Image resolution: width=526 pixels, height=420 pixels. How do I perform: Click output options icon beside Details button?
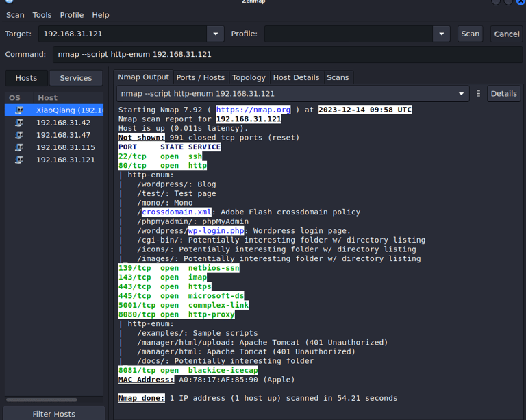click(x=478, y=94)
